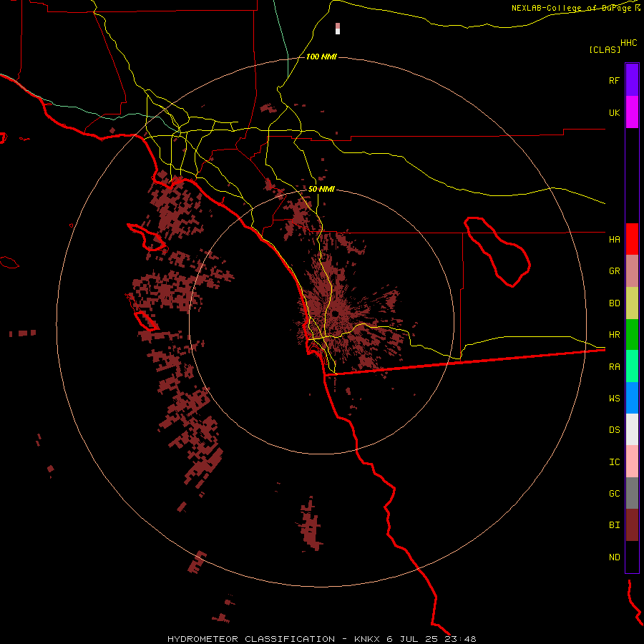Click the HA label in the legend

point(614,240)
